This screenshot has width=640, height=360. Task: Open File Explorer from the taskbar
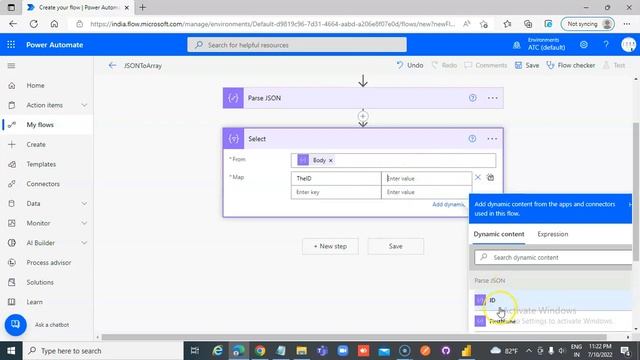coord(302,351)
